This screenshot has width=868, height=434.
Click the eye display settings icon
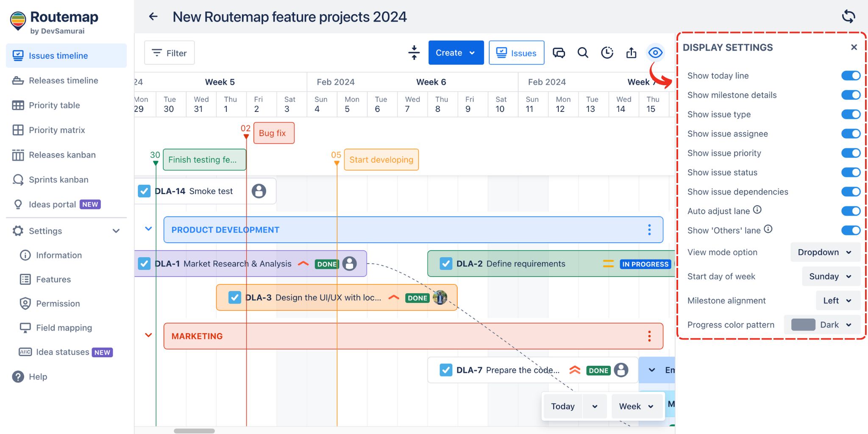(x=655, y=53)
